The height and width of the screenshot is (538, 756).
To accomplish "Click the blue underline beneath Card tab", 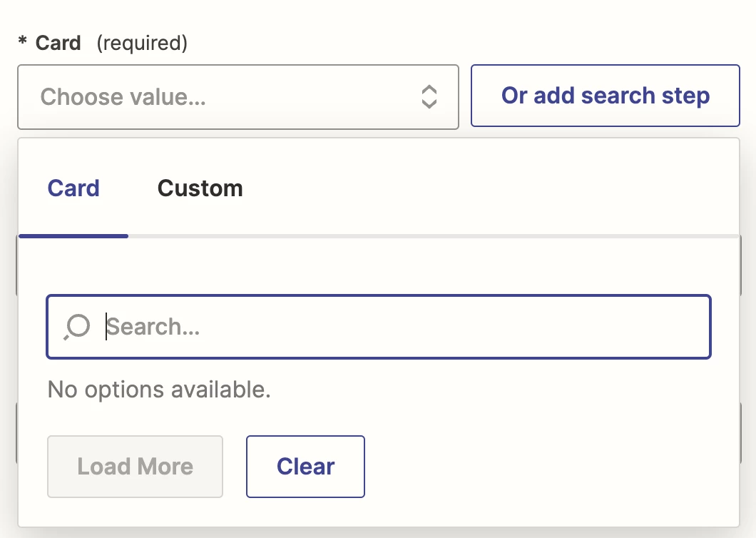I will (x=73, y=235).
